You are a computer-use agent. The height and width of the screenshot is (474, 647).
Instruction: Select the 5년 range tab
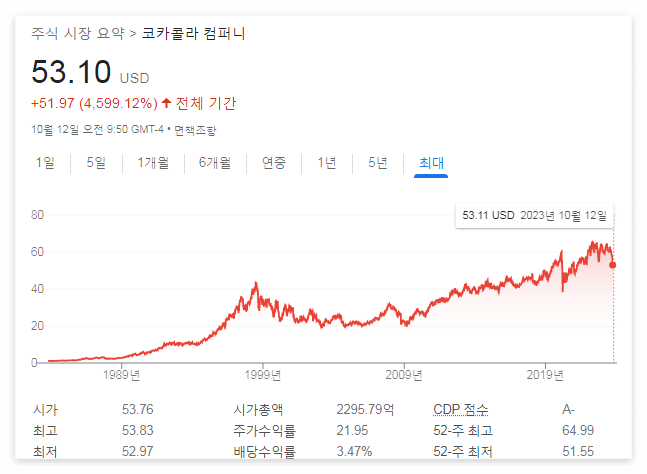[378, 163]
